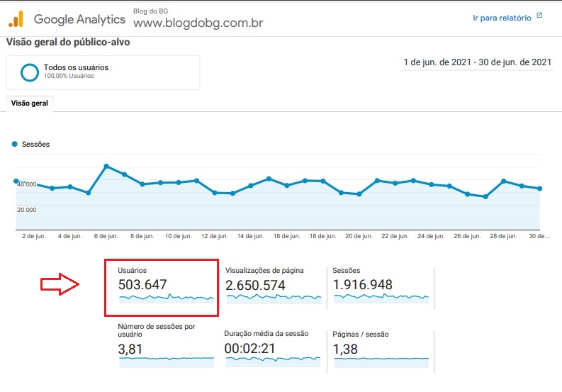Click the Visualizações de página sparkline
The width and height of the screenshot is (562, 392).
pyautogui.click(x=274, y=298)
